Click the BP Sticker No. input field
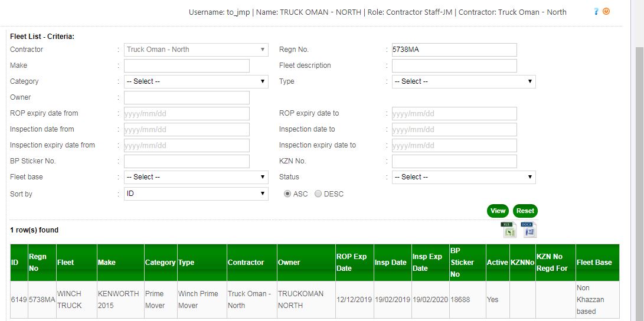Screen dimensions: 644x321 (187, 161)
